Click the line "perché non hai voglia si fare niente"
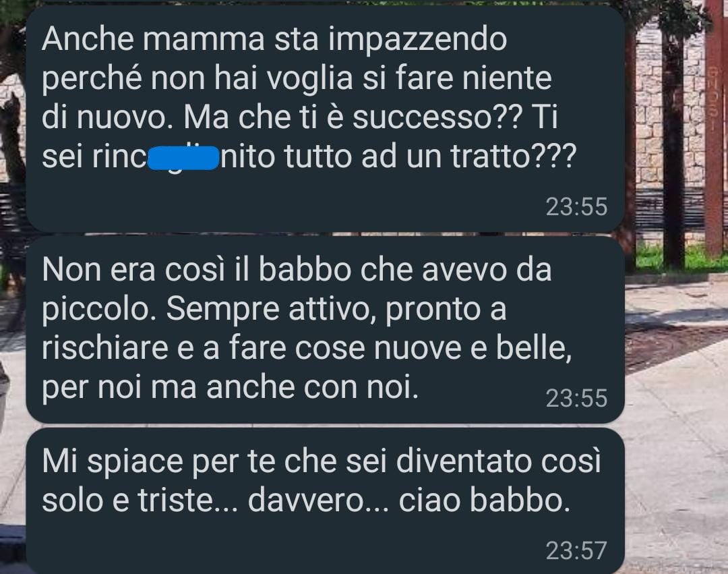This screenshot has width=728, height=574. click(x=297, y=78)
